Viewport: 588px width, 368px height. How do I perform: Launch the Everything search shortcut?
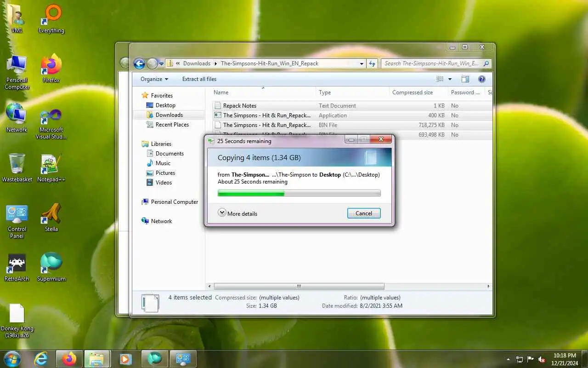(x=51, y=18)
